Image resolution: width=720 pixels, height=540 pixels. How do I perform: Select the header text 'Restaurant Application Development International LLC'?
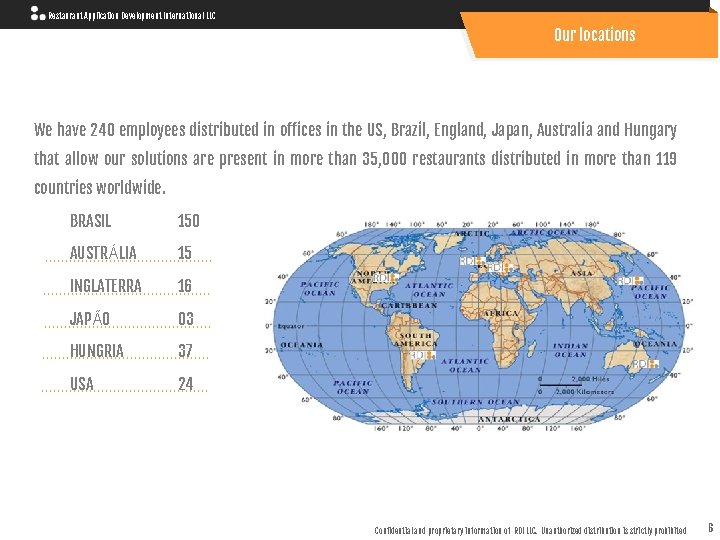131,15
